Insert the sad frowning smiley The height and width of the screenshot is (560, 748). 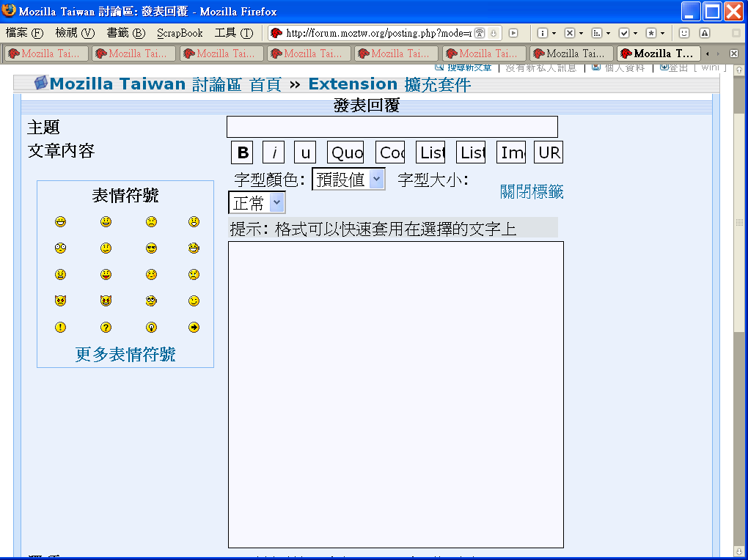click(x=151, y=222)
